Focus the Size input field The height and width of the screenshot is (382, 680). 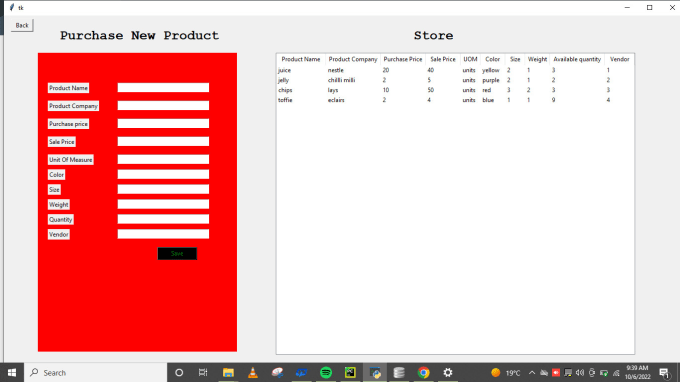pos(163,189)
